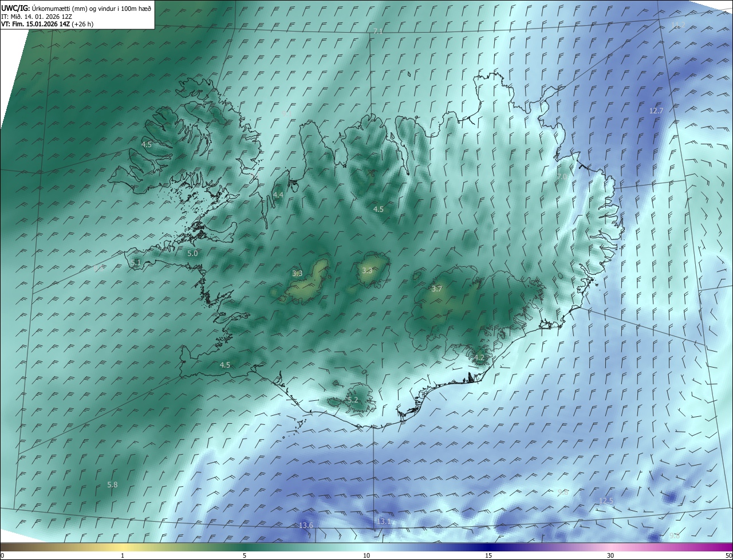Click the title text 'Úrkomumætti (mm) og vindur í 100m hæð'

[x=92, y=8]
